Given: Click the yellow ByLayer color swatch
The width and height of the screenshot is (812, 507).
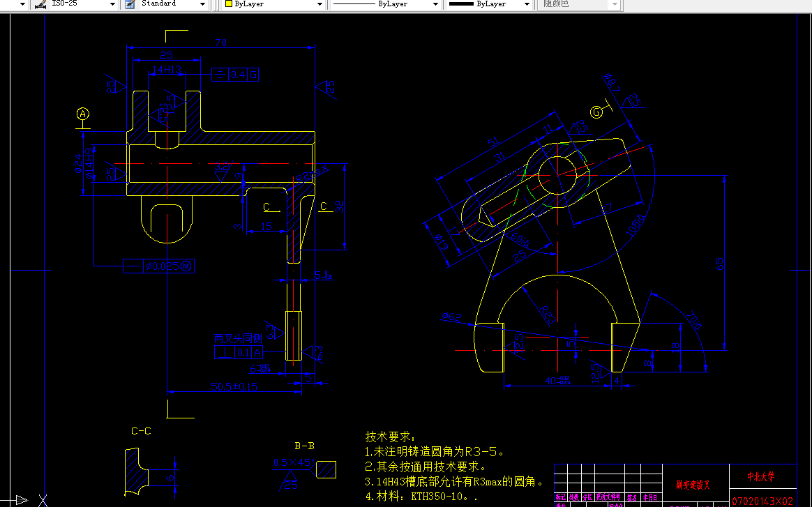Looking at the screenshot, I should coord(227,4).
